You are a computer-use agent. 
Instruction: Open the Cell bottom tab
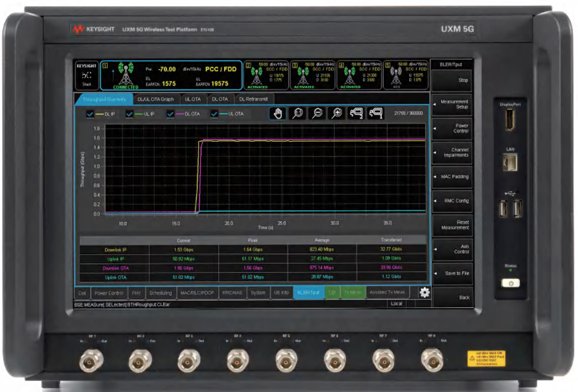(x=82, y=293)
